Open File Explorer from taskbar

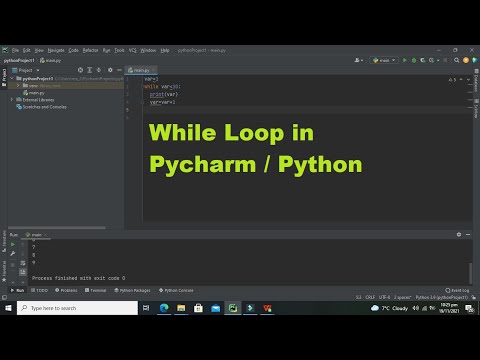click(181, 308)
